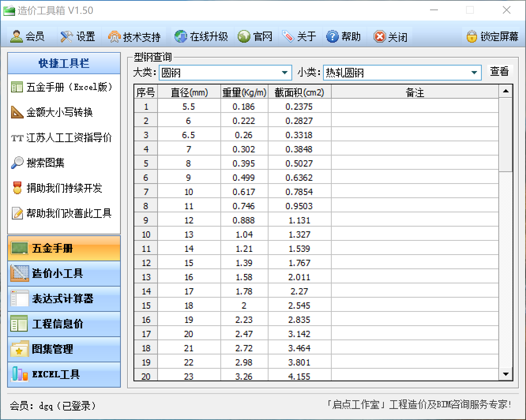Switch to the 图集管理 panel tab
Image resolution: width=526 pixels, height=420 pixels.
click(x=64, y=349)
